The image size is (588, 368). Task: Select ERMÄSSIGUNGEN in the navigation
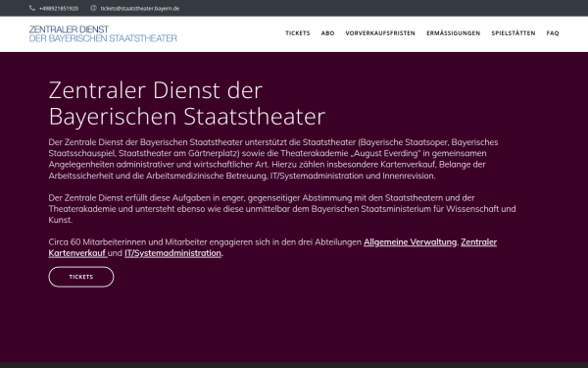[x=454, y=33]
